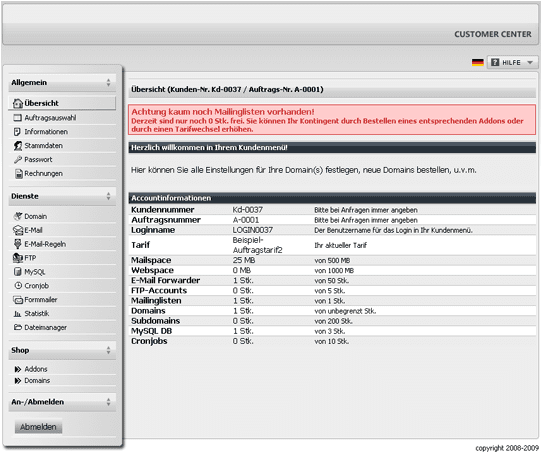Click the E-Mail-Regeln icon
The width and height of the screenshot is (542, 454).
pyautogui.click(x=17, y=244)
